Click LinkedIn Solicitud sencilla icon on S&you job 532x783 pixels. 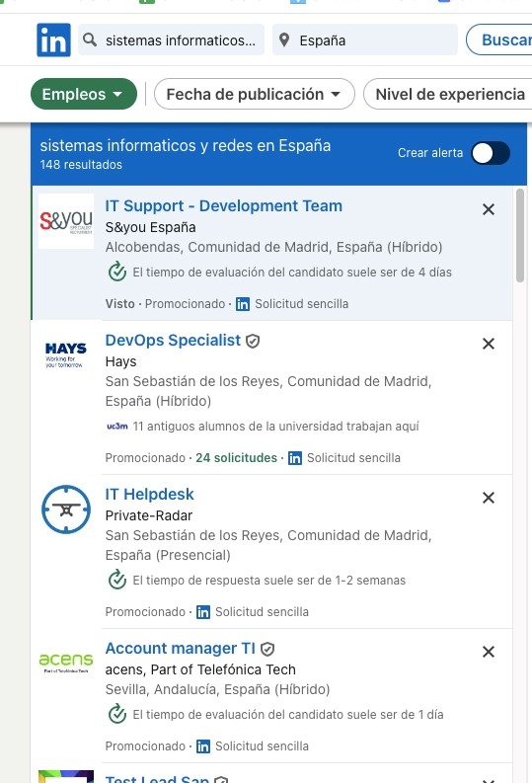point(243,304)
